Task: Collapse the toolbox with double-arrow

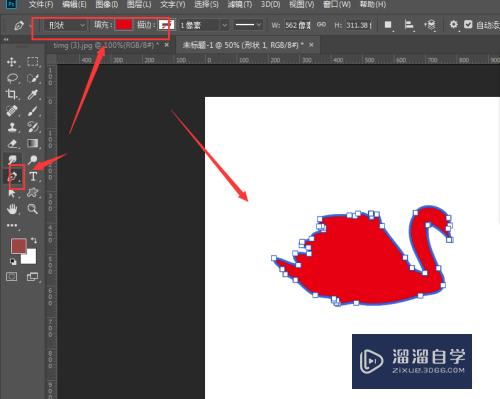Action: (x=6, y=40)
